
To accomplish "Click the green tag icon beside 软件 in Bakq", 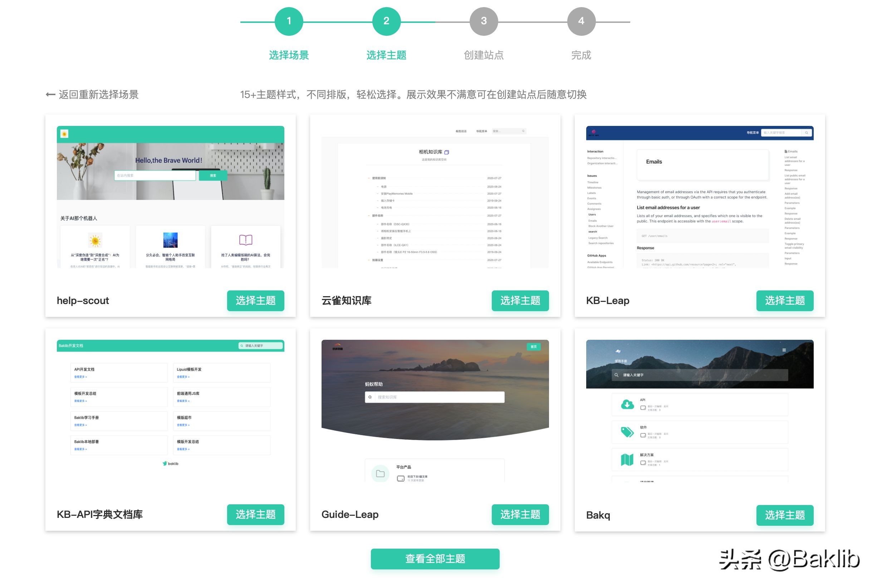I will (x=627, y=432).
